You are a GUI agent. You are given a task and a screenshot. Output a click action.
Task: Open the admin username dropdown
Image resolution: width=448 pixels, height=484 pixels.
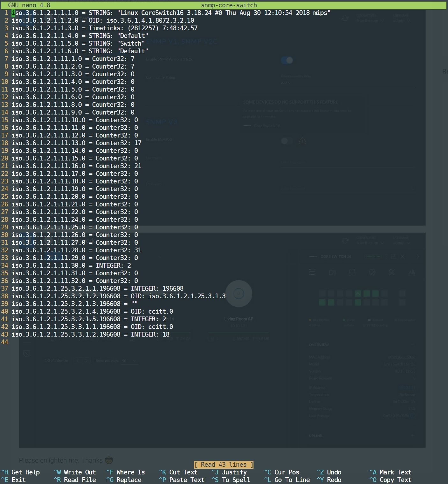coord(401,20)
